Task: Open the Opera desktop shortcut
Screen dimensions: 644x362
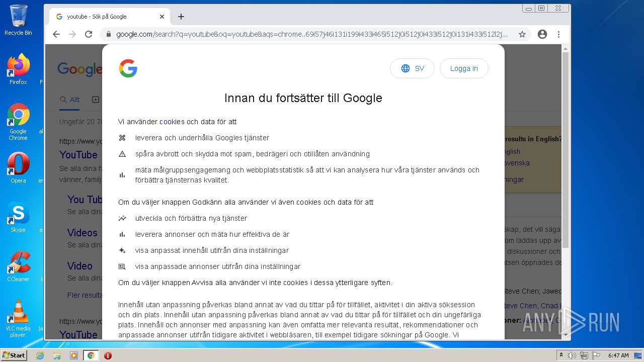Action: coord(18,167)
